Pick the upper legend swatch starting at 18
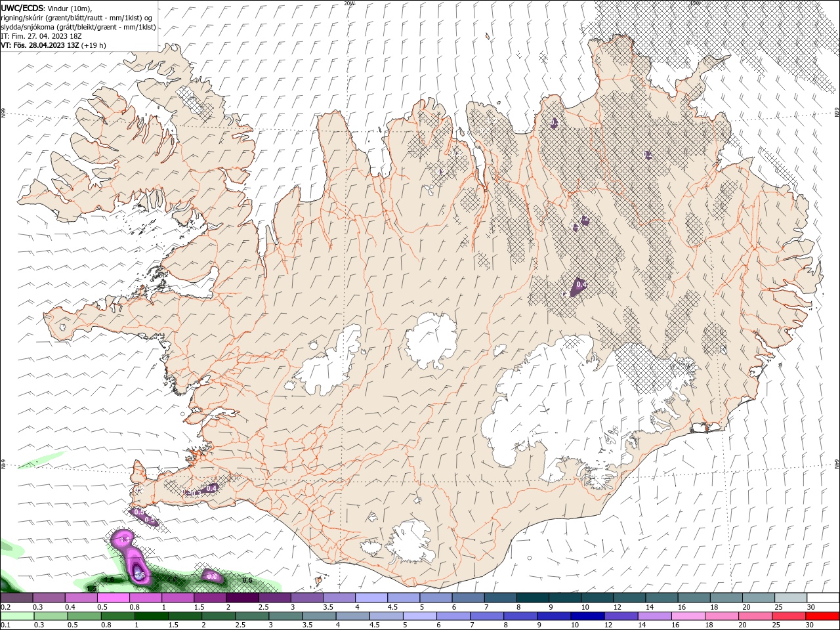The width and height of the screenshot is (840, 630). (726, 598)
